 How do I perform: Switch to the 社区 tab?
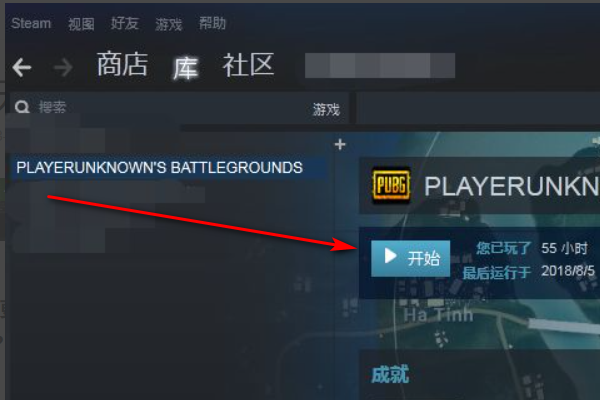coord(248,65)
